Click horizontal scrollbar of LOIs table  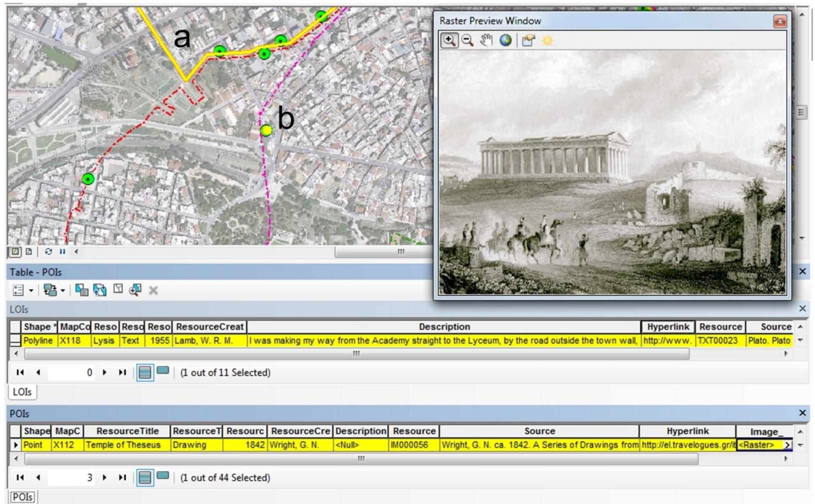[357, 354]
